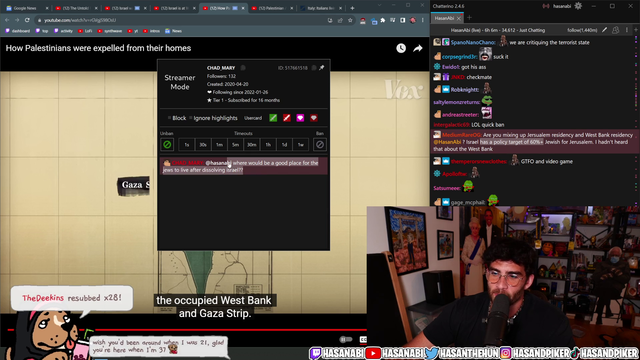Click the Ban circle-slash button in usercard
640x360 pixels.
pyautogui.click(x=320, y=144)
